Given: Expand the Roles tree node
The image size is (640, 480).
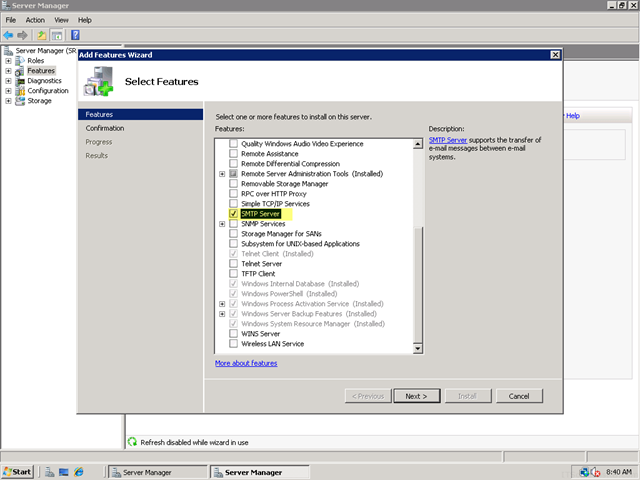Looking at the screenshot, I should pos(8,61).
